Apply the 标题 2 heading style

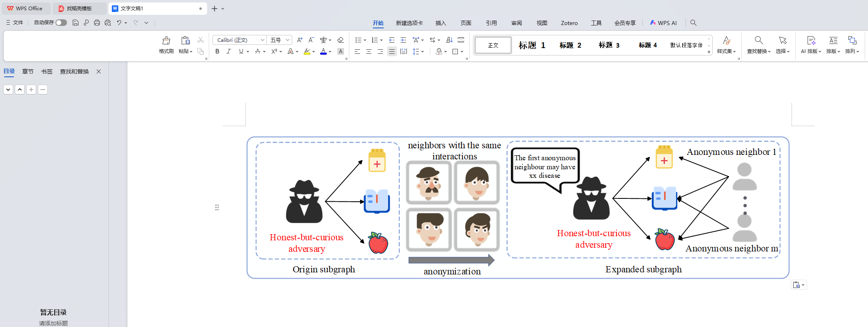coord(570,45)
